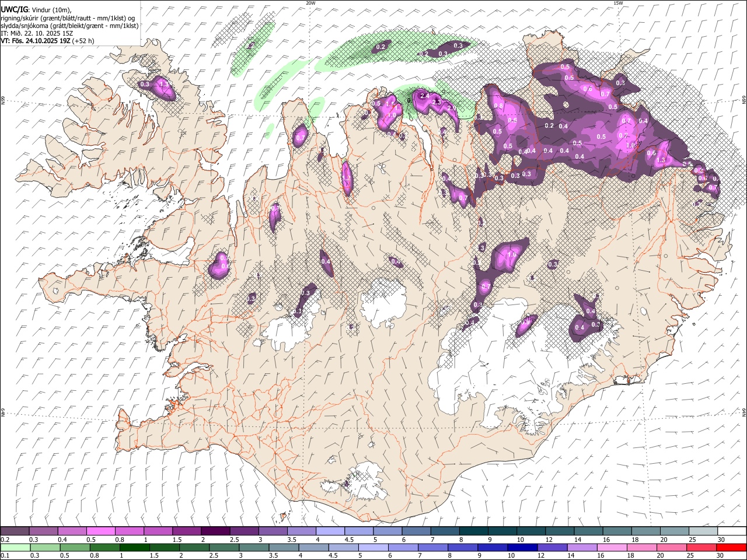Click the 'slydda/snjókoma (grátt/bleikt/grænt' description line
This screenshot has height=560, width=747.
(x=69, y=25)
